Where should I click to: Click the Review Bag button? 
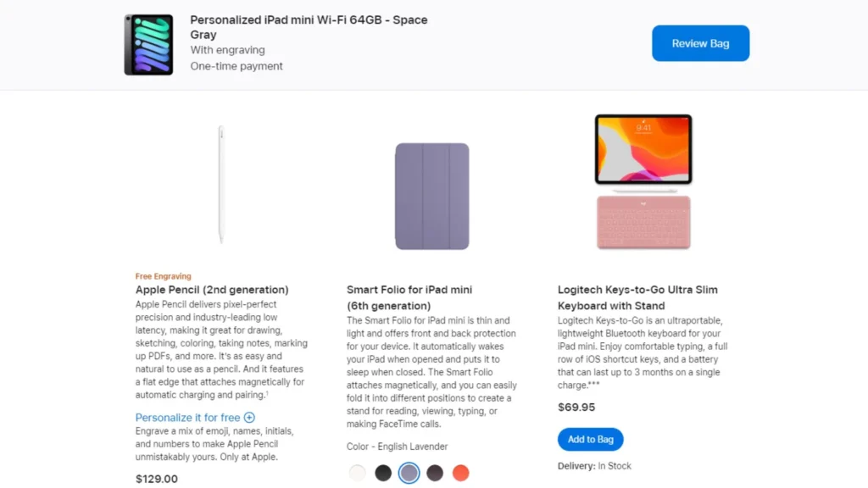click(x=700, y=42)
